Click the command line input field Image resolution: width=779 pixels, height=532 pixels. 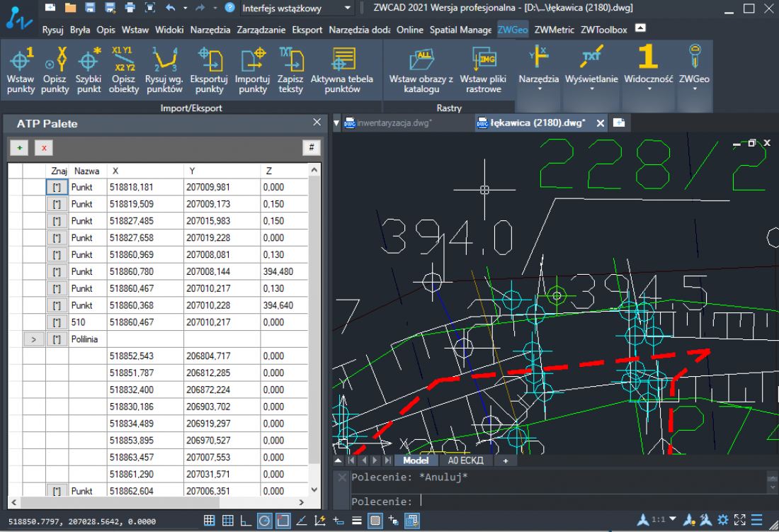[559, 502]
